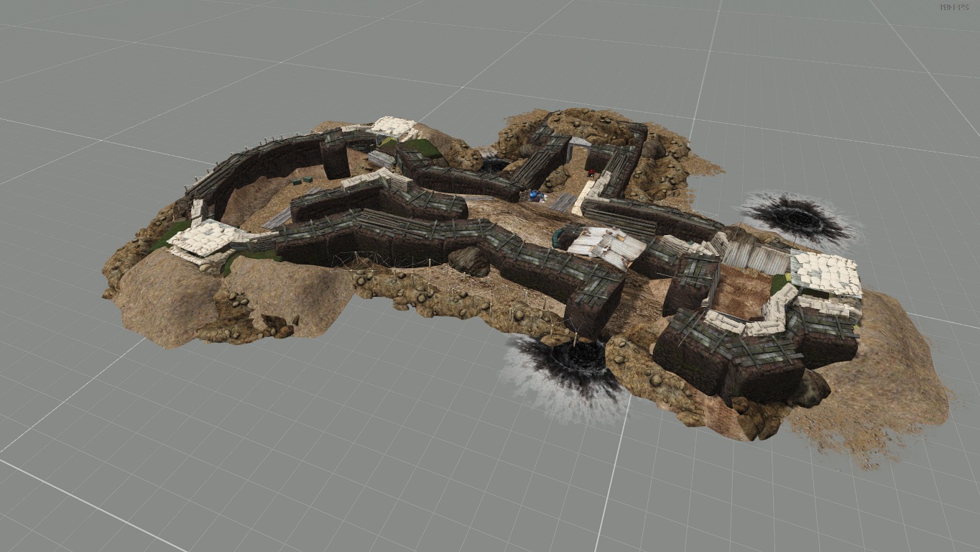Click the small red object in upper trench
The image size is (980, 552).
(591, 173)
